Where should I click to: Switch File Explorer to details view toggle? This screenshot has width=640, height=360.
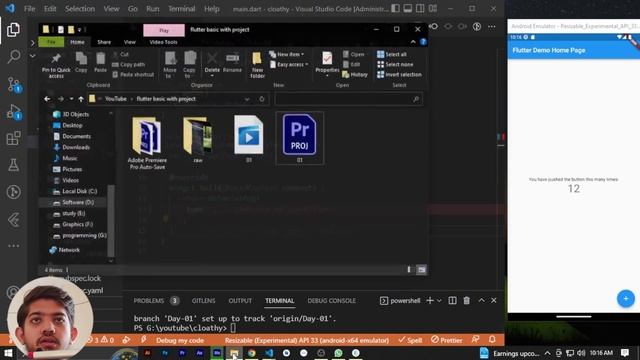click(x=409, y=269)
